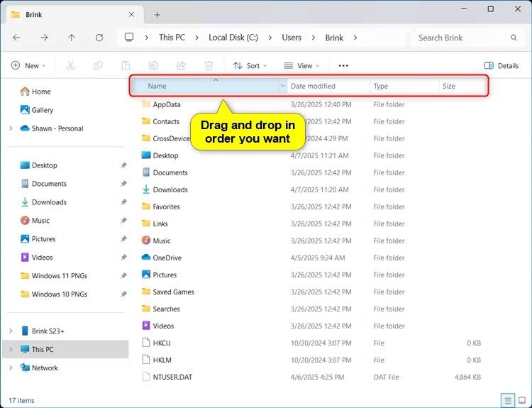Viewport: 532px width, 408px height.
Task: Toggle the Details pane button
Action: 501,66
